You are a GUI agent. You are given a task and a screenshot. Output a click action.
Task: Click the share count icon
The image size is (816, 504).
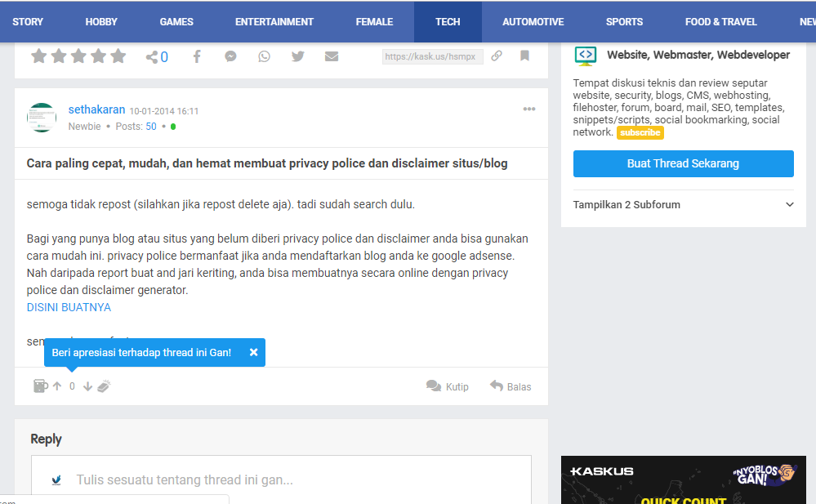click(151, 56)
